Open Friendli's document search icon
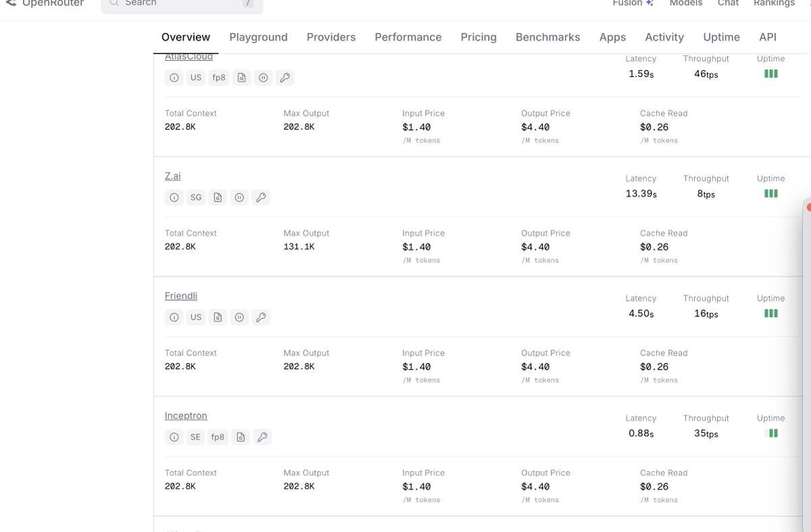The width and height of the screenshot is (811, 532). pyautogui.click(x=218, y=317)
